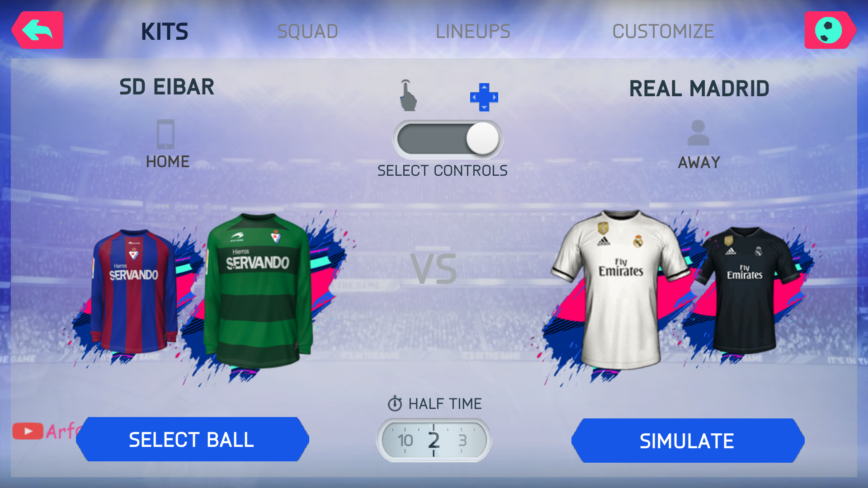This screenshot has height=488, width=868.
Task: Tap the pink back arrow icon
Action: (x=38, y=30)
